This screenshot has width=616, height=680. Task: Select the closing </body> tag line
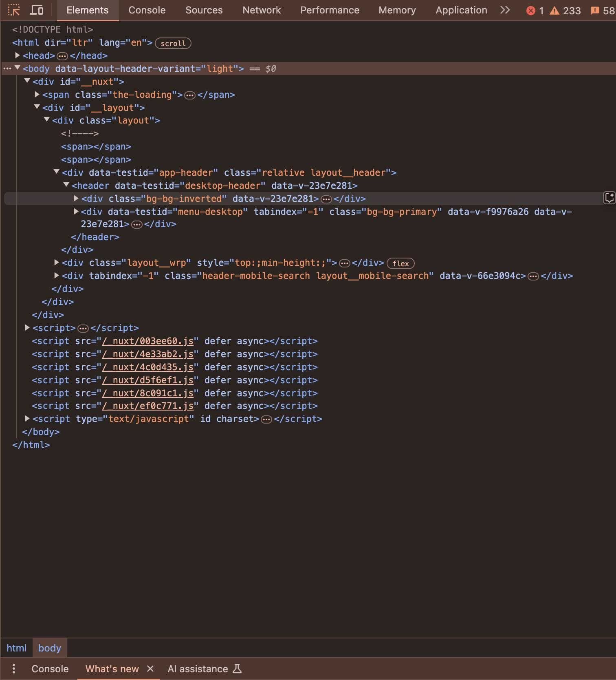tap(41, 432)
